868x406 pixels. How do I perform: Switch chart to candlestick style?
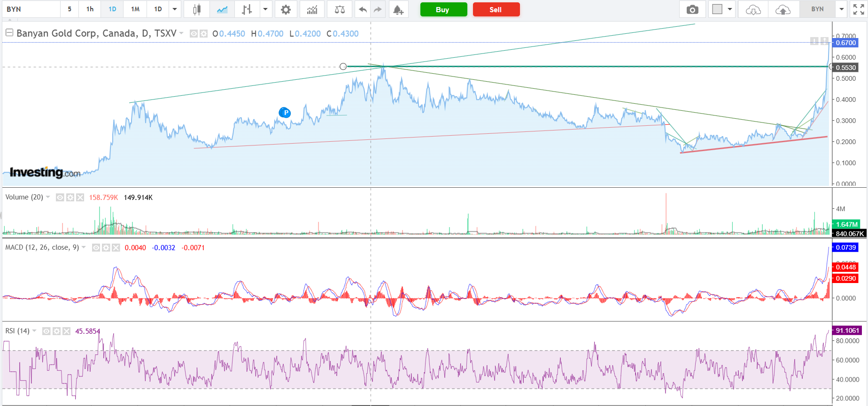point(197,9)
